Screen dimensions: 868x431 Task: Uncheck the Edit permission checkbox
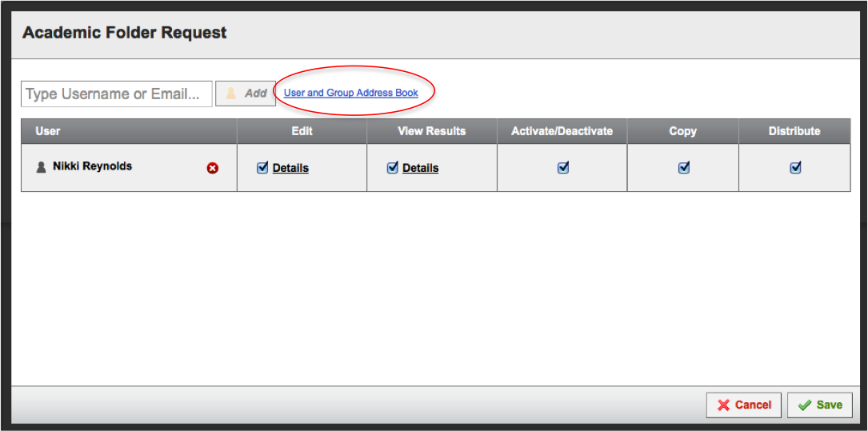click(262, 168)
